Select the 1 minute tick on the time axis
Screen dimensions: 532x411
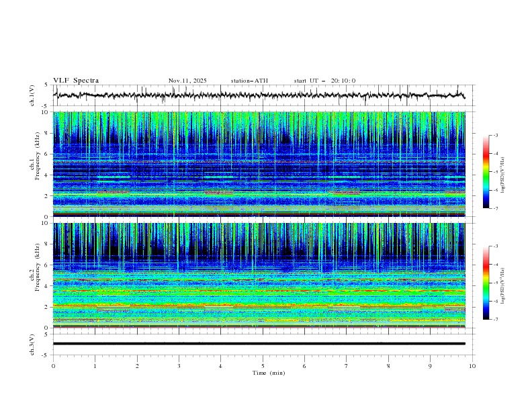[95, 366]
